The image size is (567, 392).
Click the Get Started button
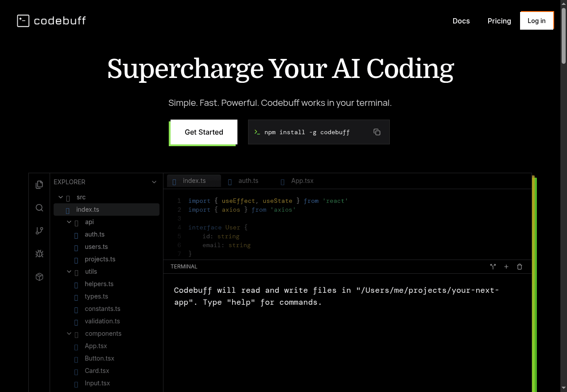pos(204,132)
